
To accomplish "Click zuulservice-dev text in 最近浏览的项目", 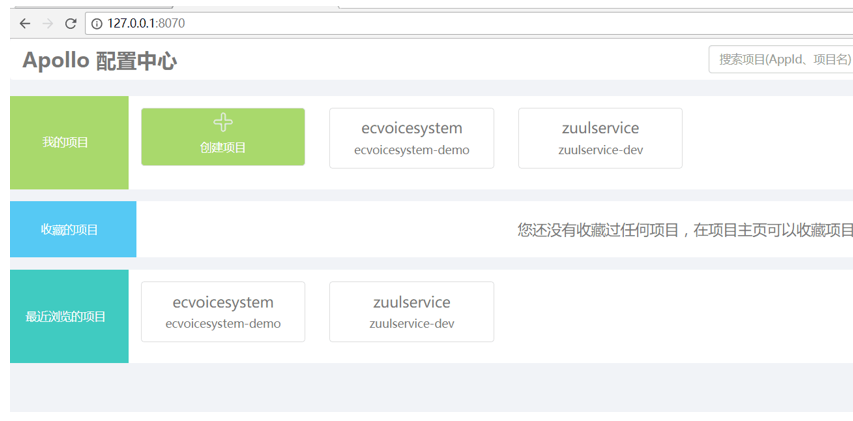I will click(412, 324).
